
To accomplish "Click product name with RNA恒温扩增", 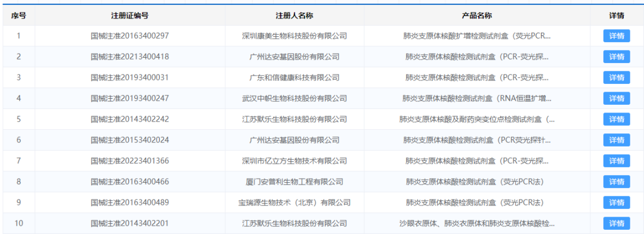I will pos(477,98).
